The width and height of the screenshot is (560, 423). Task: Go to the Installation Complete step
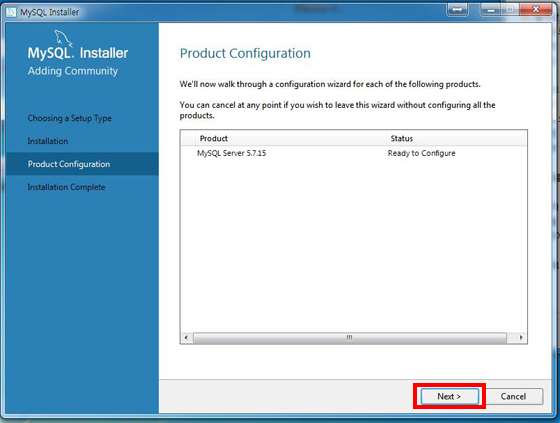tap(66, 187)
